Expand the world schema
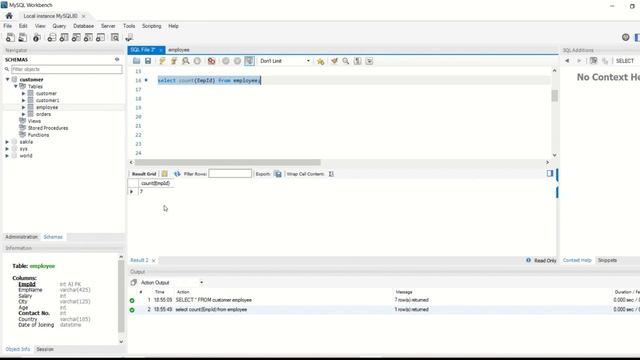Screen dimensions: 640x360 pyautogui.click(x=7, y=156)
